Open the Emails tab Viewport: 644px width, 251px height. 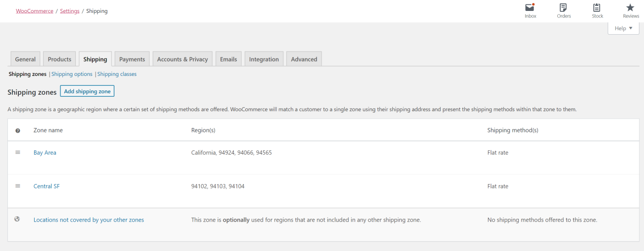coord(228,59)
